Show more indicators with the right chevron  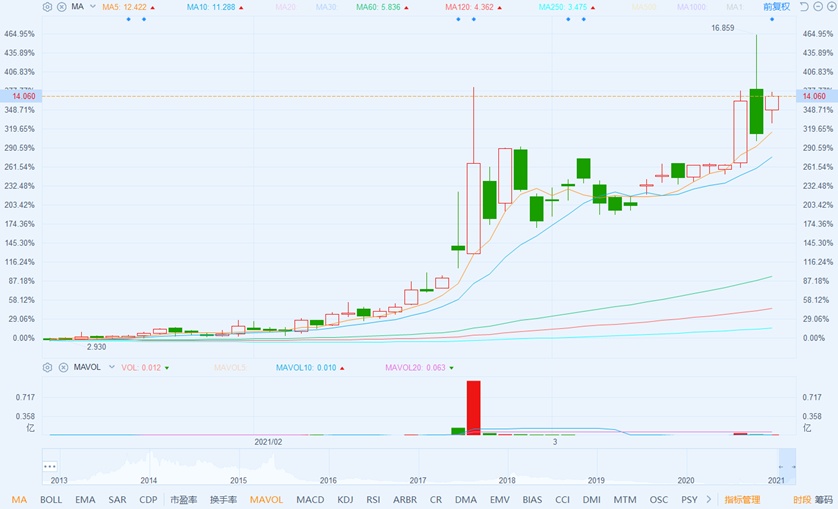[709, 499]
